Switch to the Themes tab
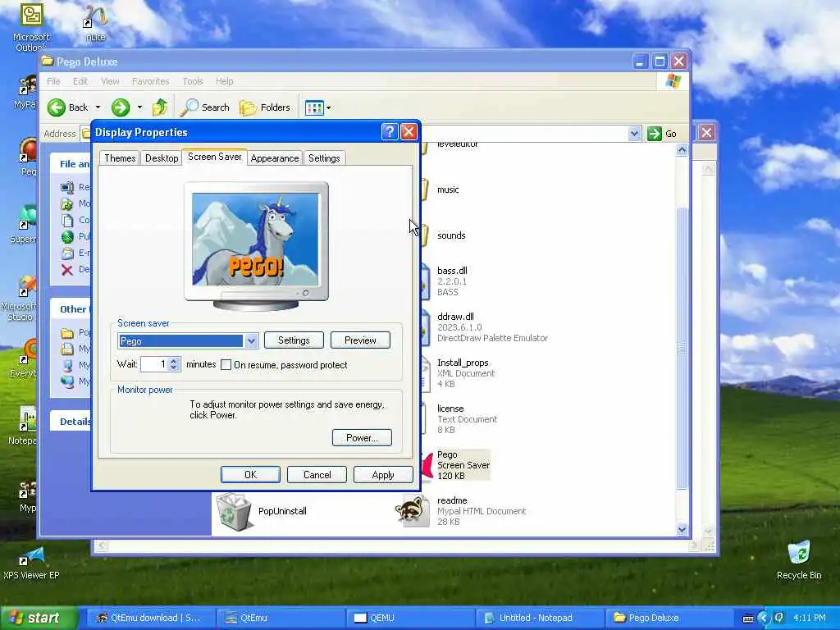The width and height of the screenshot is (840, 630). pyautogui.click(x=120, y=158)
